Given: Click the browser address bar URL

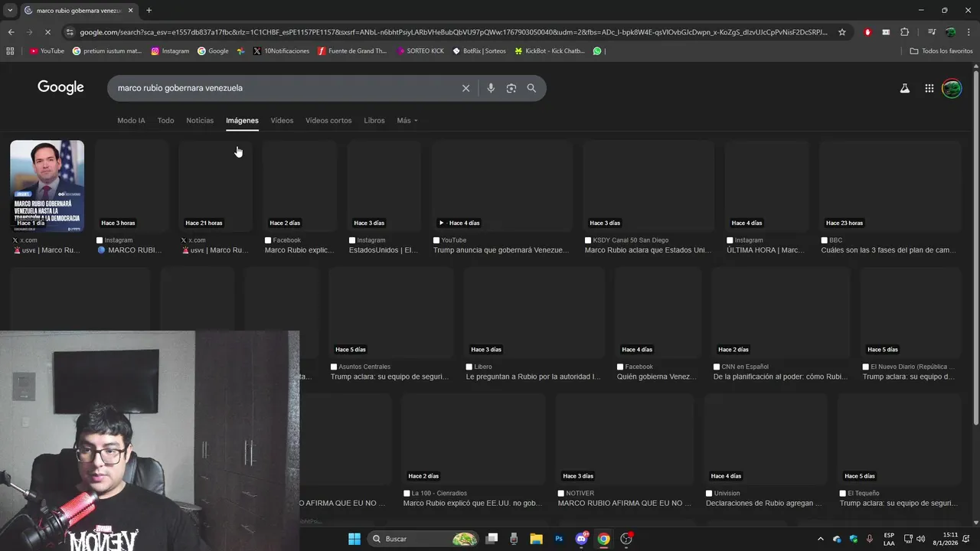Looking at the screenshot, I should (x=453, y=32).
